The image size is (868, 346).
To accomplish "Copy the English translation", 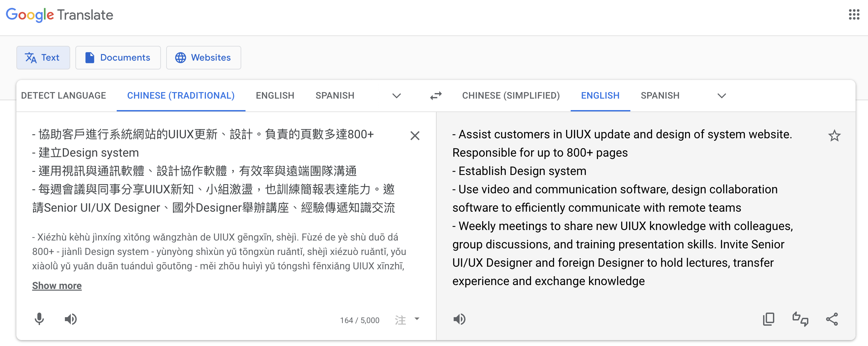I will 769,319.
